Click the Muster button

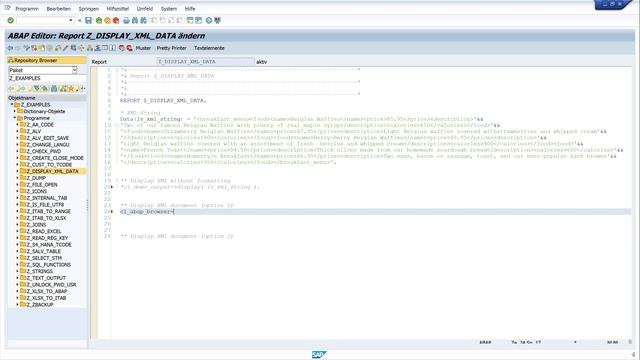143,48
